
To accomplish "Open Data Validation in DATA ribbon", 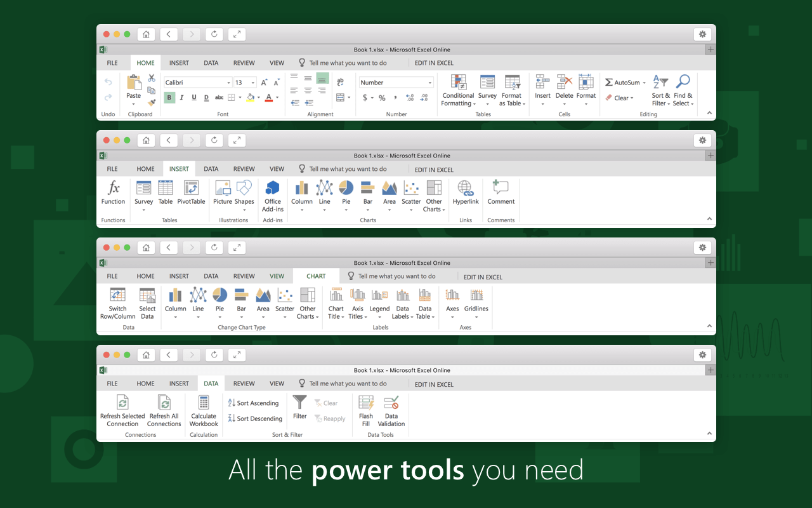I will pyautogui.click(x=391, y=410).
